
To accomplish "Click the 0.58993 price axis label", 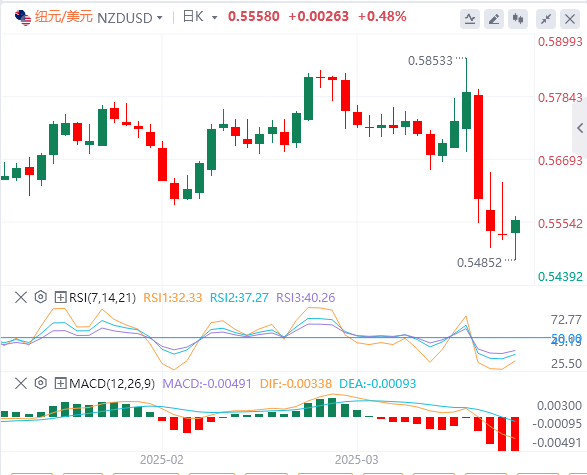I will click(560, 42).
